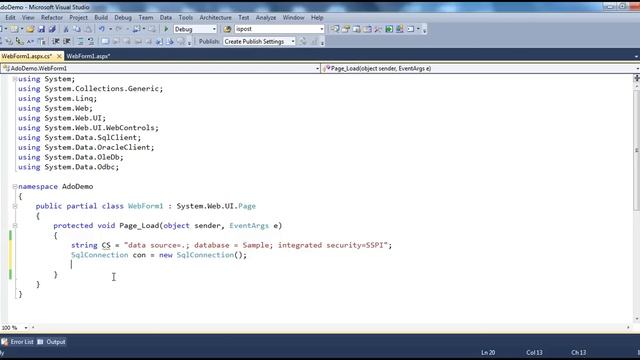
Task: Collapse the using directives region
Action: pos(15,79)
